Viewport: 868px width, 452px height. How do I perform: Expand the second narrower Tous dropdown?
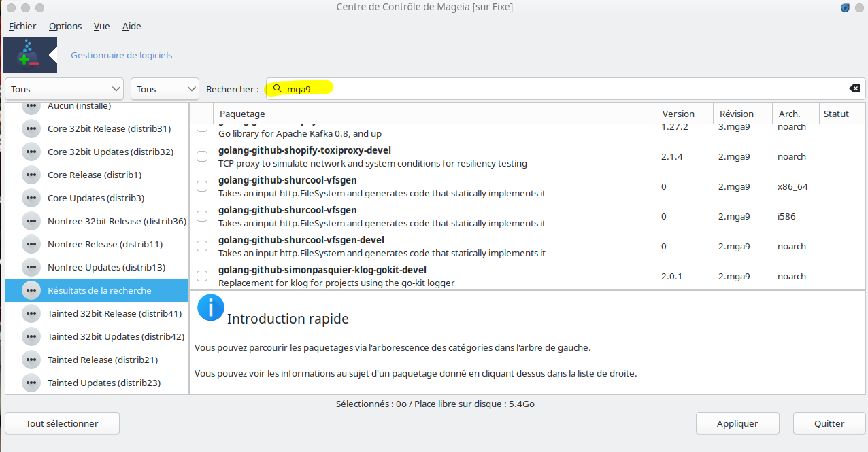pos(165,89)
